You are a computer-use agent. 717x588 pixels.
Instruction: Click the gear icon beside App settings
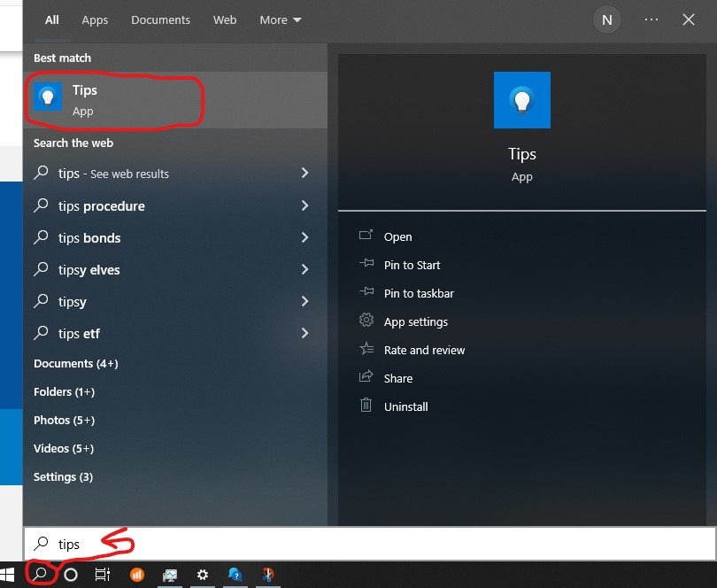366,320
